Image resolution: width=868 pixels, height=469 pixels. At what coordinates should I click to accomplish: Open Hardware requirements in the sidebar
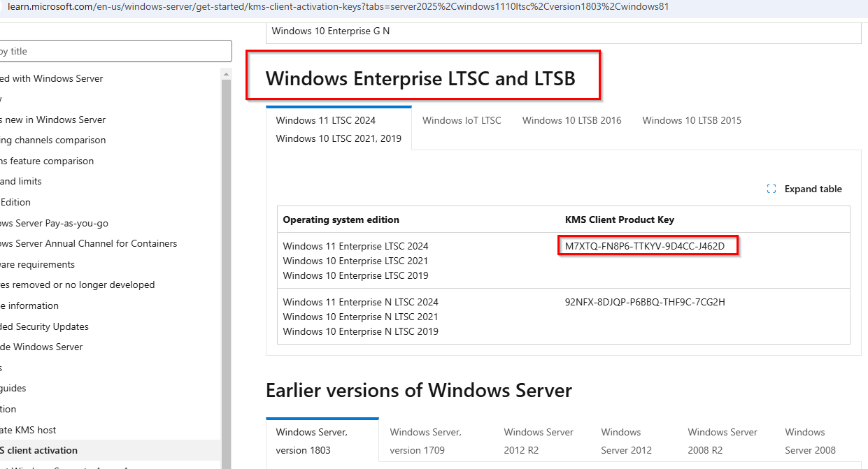[x=37, y=264]
